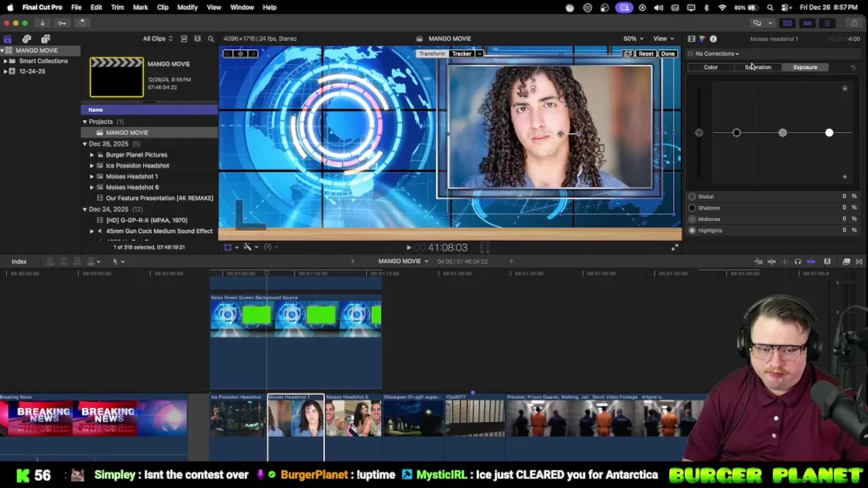Select the Ice Poseidon Headshot clip row

click(x=149, y=165)
